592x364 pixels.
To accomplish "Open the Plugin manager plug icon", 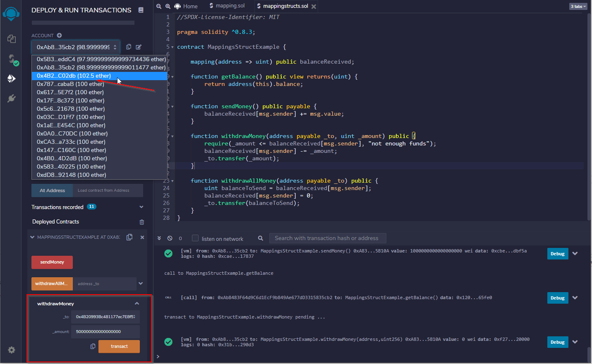I will coord(12,98).
